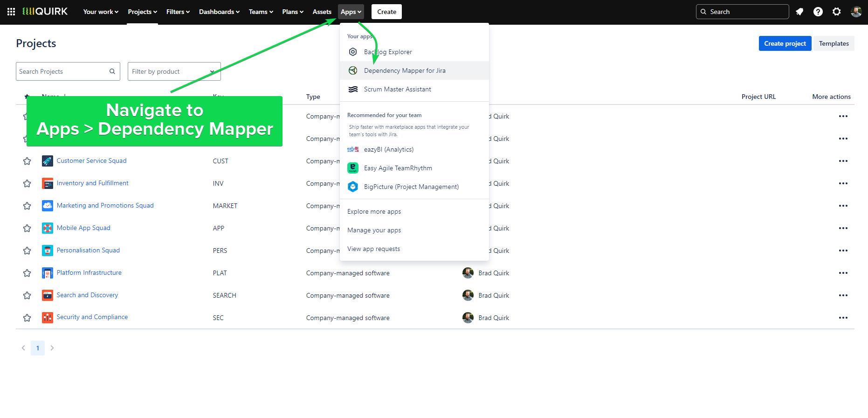
Task: Select Explore more apps
Action: tap(414, 211)
